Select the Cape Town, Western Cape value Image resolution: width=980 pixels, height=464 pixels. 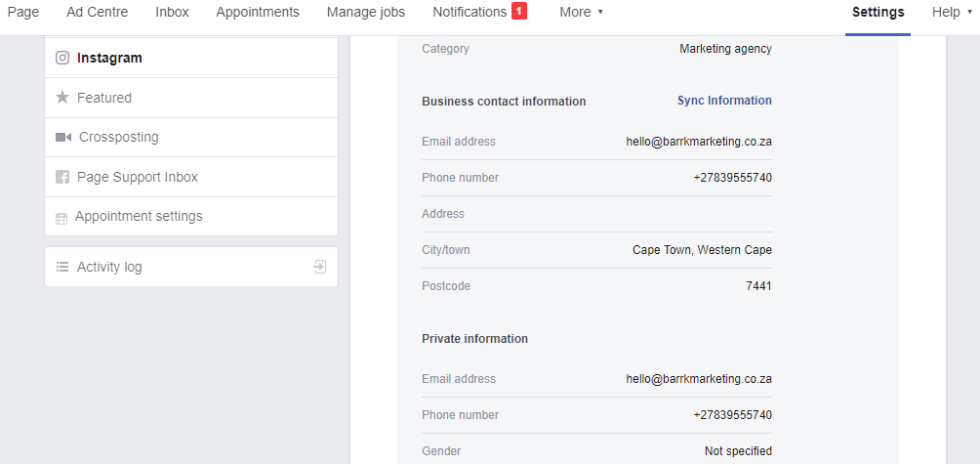[x=702, y=250]
